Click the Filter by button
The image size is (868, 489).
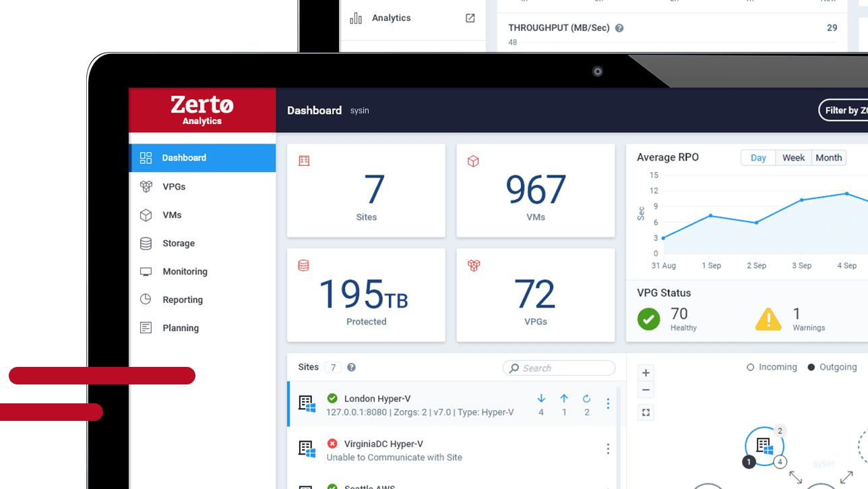(844, 110)
